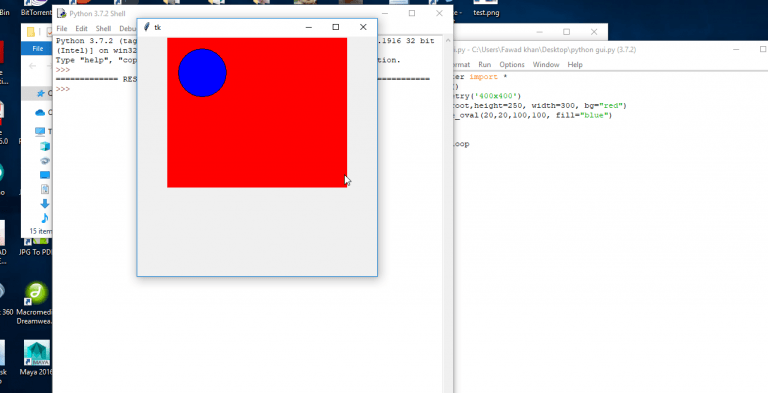
Task: Open the Run menu in the editor
Action: 484,65
